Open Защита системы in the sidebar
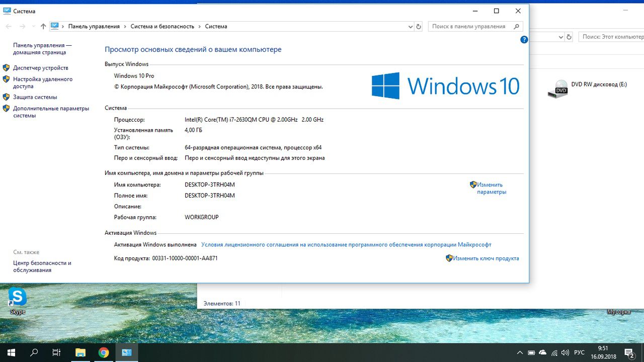Viewport: 644px width, 362px height. point(35,97)
